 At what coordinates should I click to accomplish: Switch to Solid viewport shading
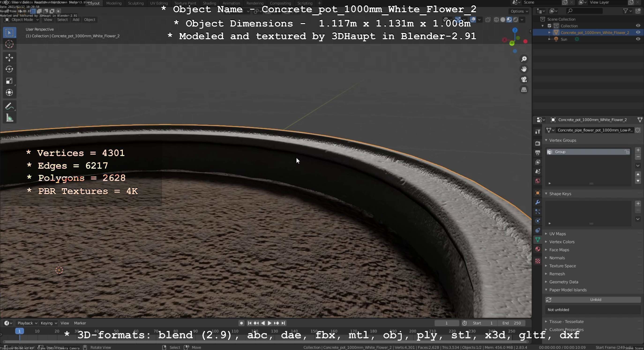tap(503, 20)
